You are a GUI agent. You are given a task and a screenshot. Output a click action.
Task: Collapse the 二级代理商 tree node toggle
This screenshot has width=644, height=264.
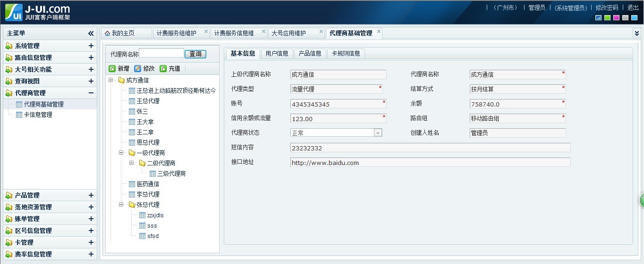pos(132,163)
